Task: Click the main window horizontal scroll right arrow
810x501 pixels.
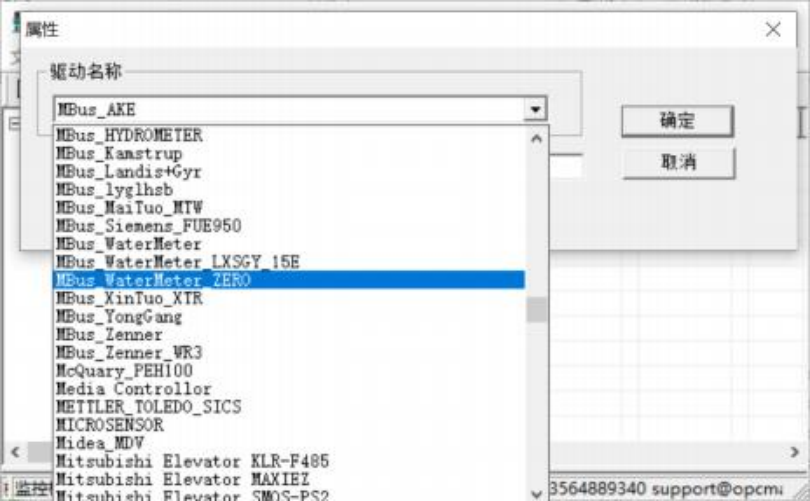Action: [x=795, y=452]
